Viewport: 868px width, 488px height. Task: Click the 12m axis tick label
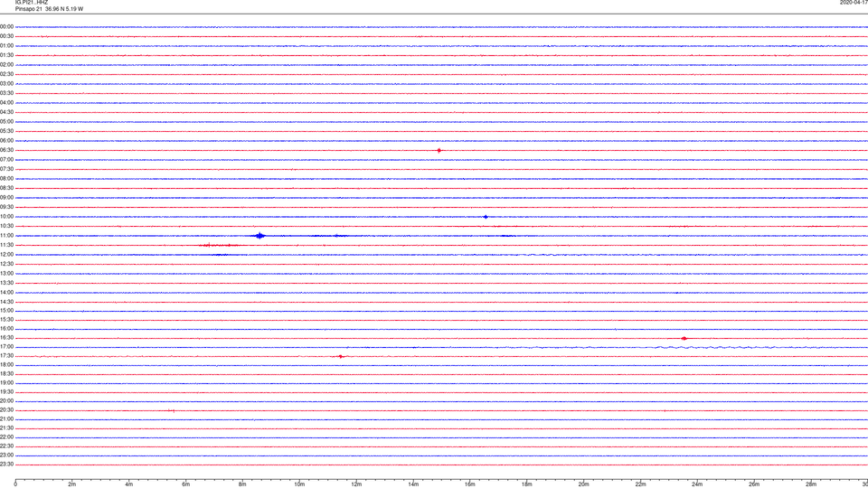tap(356, 484)
